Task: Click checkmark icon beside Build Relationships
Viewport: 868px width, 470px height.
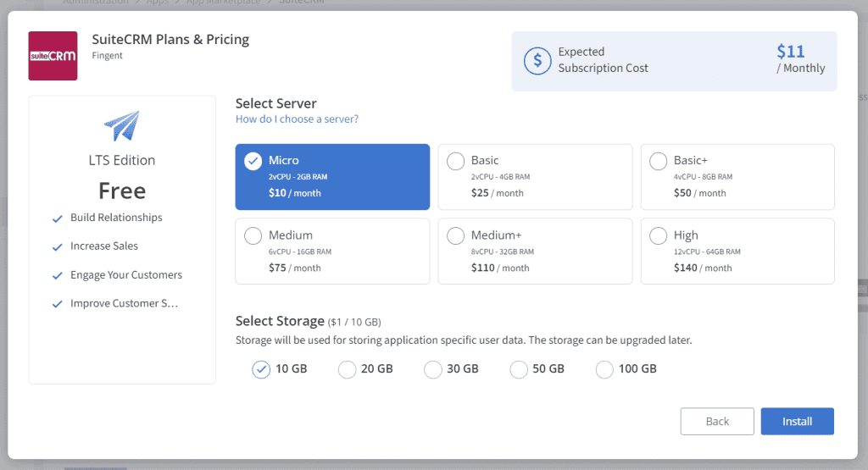Action: click(x=57, y=219)
